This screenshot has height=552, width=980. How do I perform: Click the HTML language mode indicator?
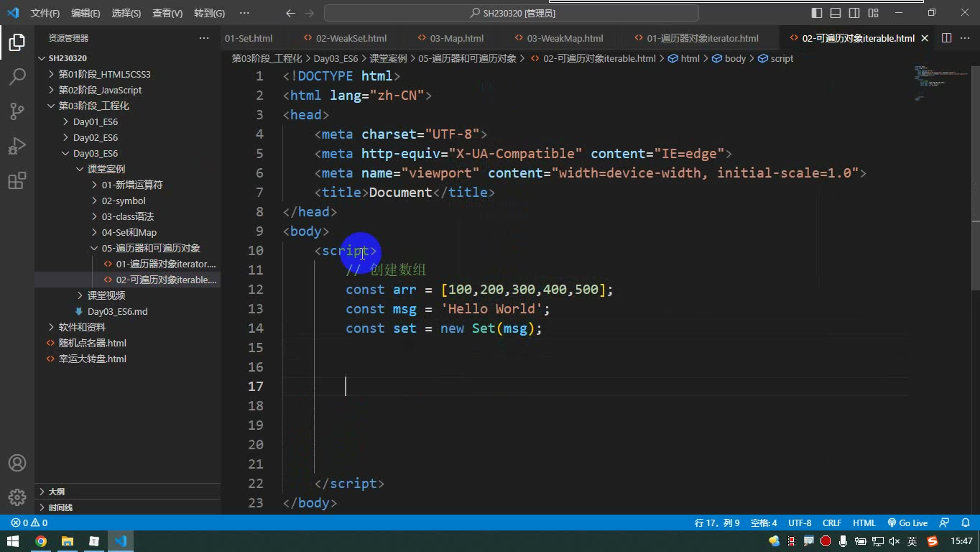click(x=864, y=523)
